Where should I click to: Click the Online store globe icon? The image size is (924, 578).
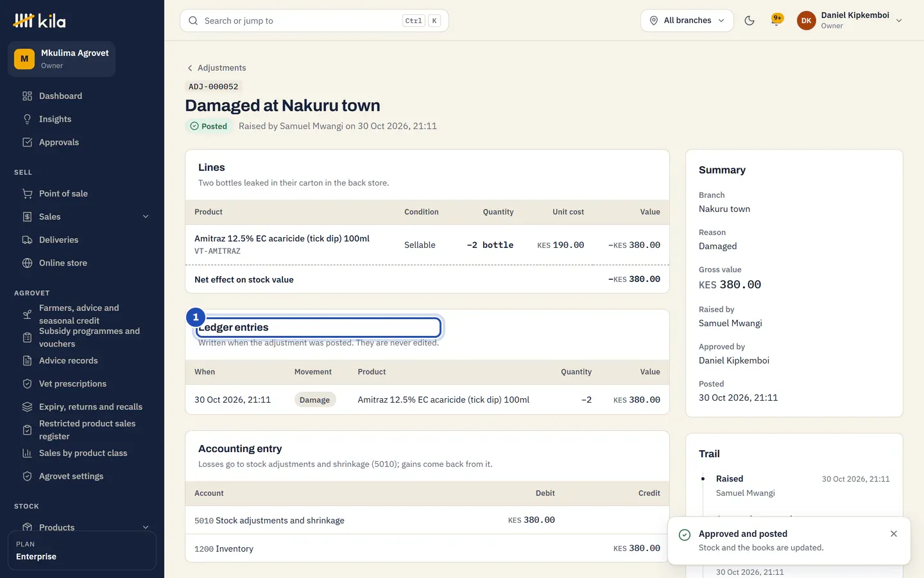pyautogui.click(x=27, y=263)
